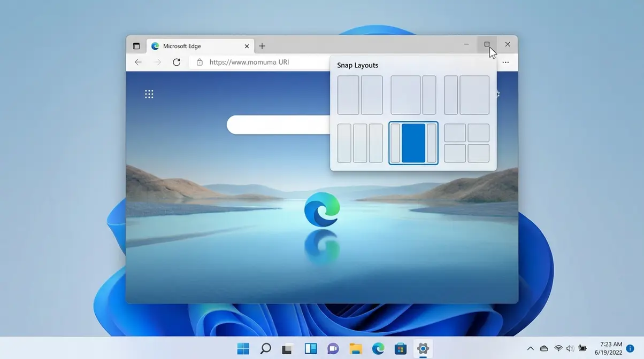Image resolution: width=644 pixels, height=359 pixels.
Task: Choose the narrow left zone of third layout
Action: pos(451,95)
